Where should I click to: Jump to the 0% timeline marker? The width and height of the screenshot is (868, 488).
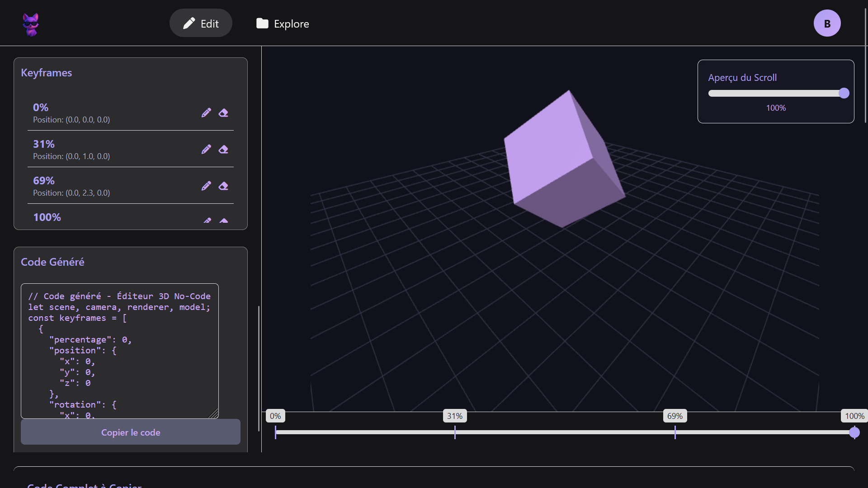[x=275, y=416]
